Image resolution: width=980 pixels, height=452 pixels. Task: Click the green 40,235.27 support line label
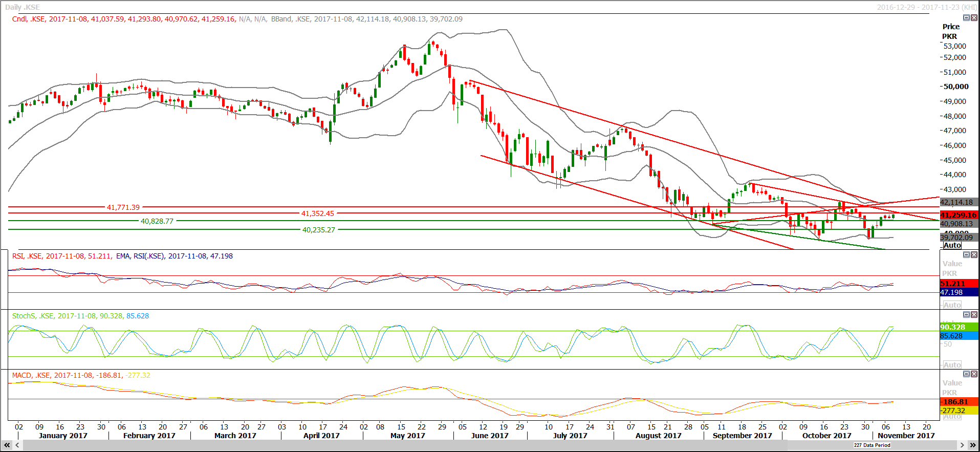(318, 230)
